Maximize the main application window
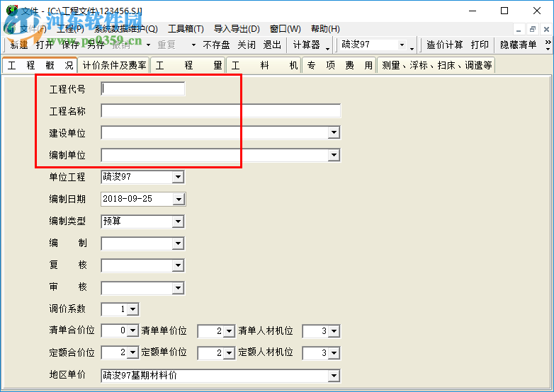This screenshot has height=392, width=554. (x=504, y=11)
